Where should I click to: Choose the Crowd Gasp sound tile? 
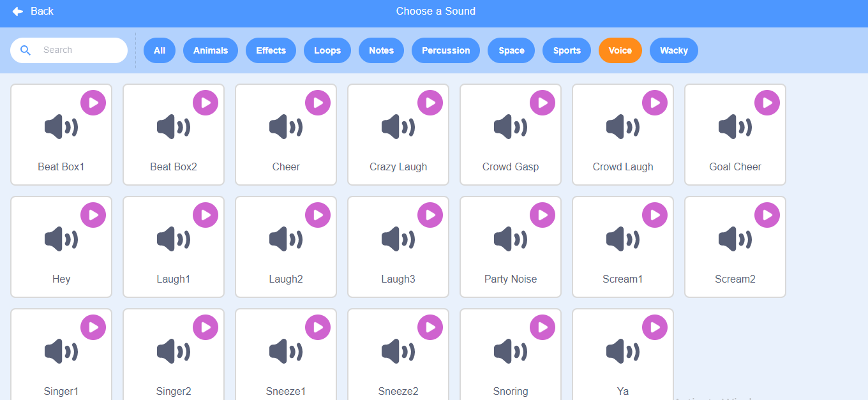pos(511,147)
